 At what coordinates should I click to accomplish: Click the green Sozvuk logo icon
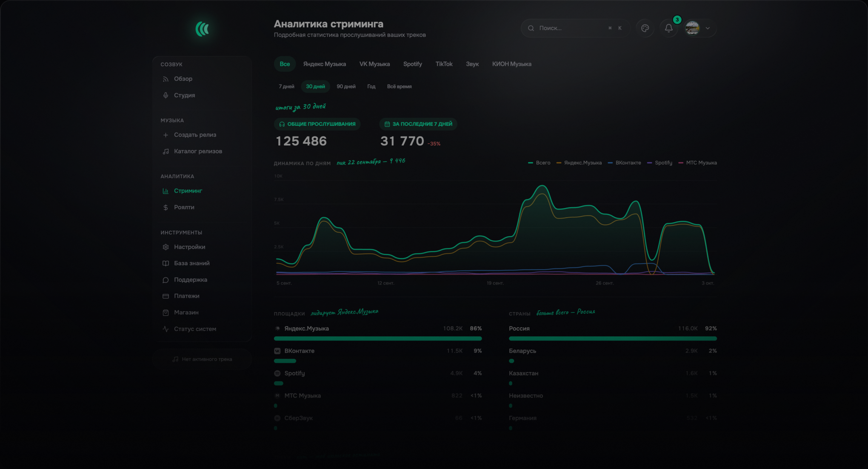point(202,29)
